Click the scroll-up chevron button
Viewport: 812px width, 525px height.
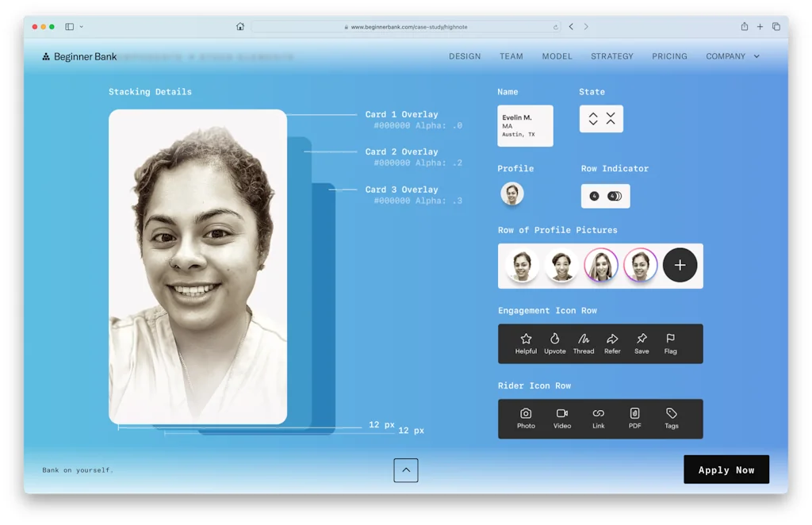coord(406,470)
